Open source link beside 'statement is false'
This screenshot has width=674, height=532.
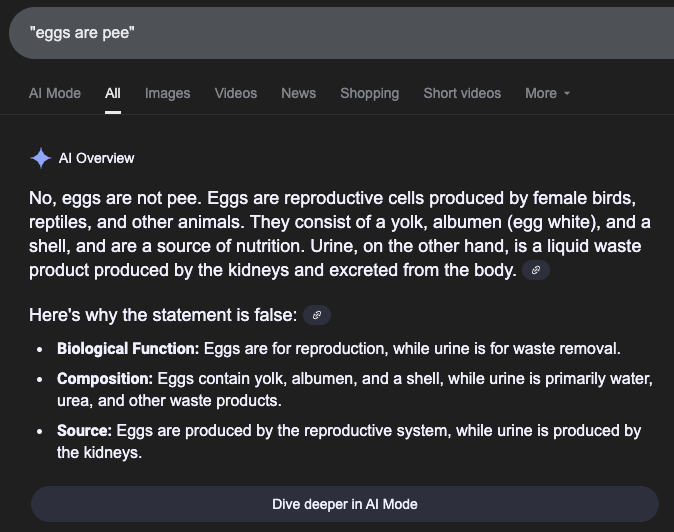(x=317, y=315)
